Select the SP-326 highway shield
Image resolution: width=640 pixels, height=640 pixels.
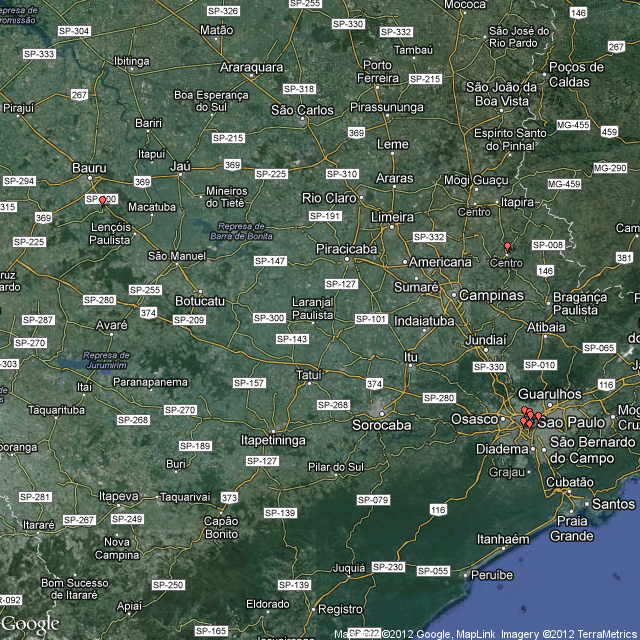[x=223, y=11]
